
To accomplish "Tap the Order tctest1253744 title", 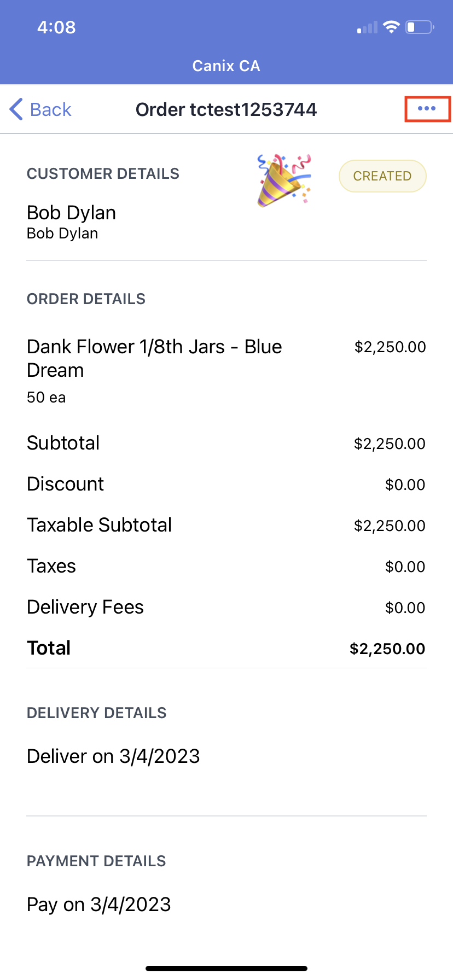I will (x=226, y=109).
